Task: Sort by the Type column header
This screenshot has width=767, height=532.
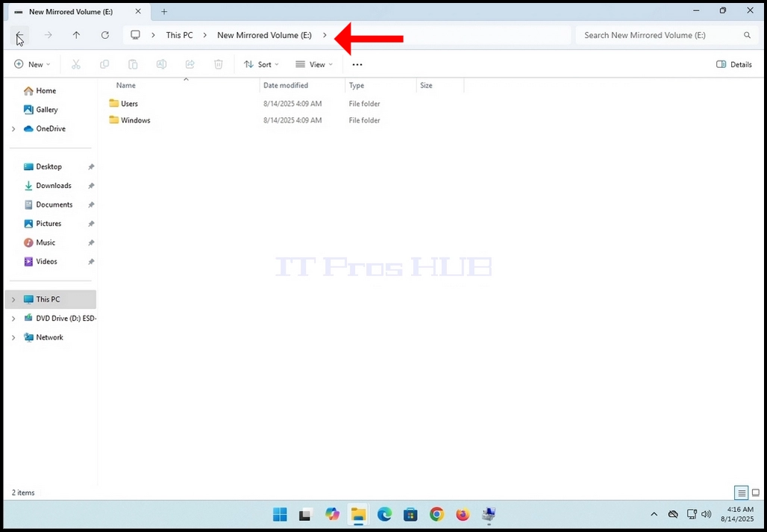Action: click(x=357, y=86)
